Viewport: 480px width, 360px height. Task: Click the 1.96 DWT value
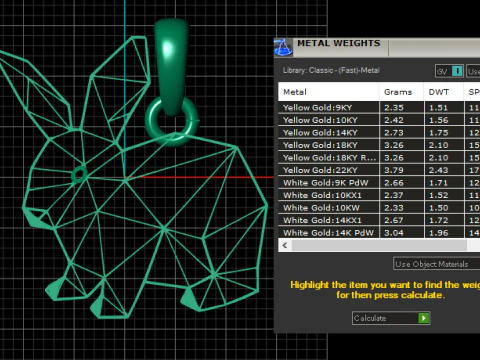click(438, 233)
